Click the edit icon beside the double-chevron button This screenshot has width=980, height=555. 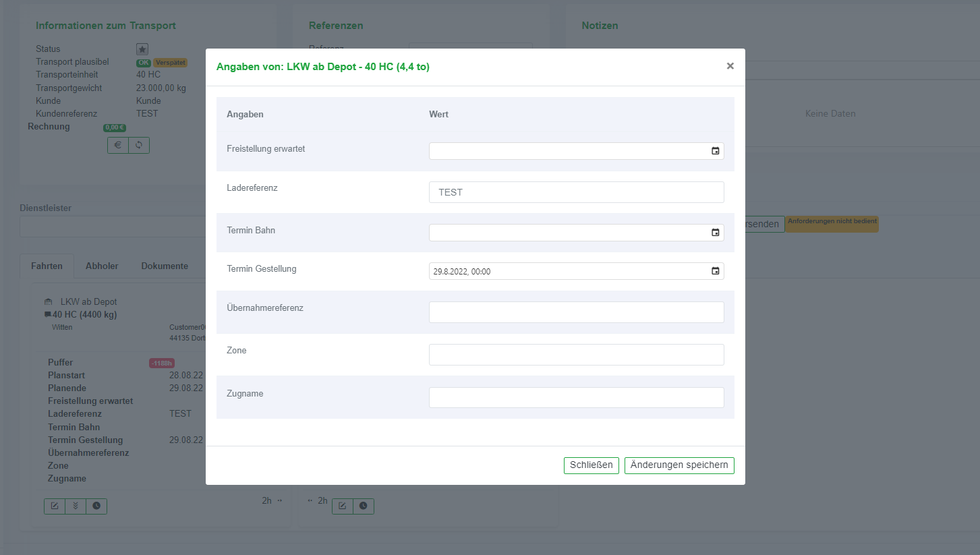(55, 506)
